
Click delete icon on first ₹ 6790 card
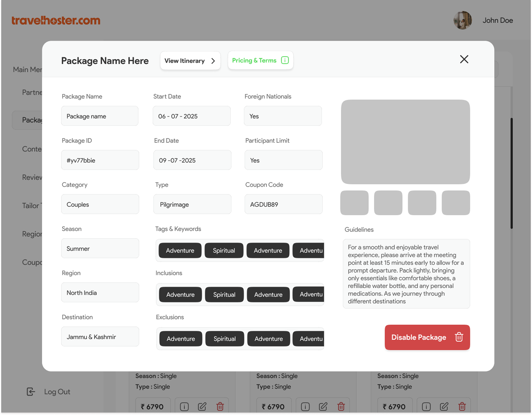[x=220, y=407]
